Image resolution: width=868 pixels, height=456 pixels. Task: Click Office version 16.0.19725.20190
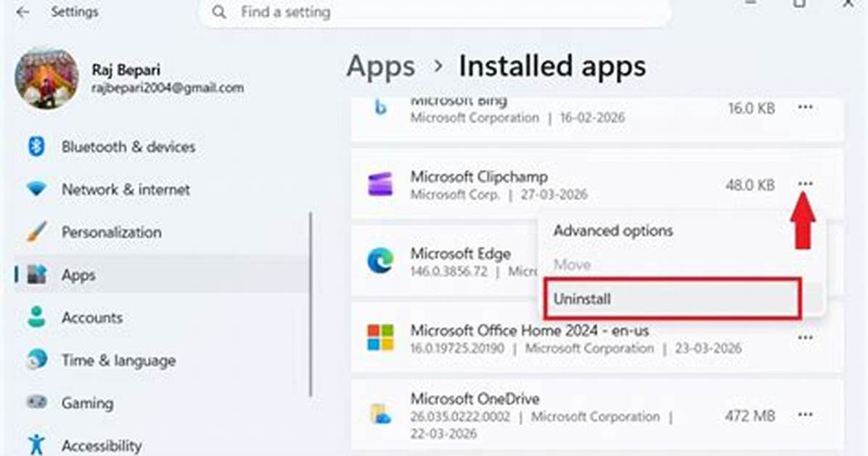pyautogui.click(x=457, y=349)
